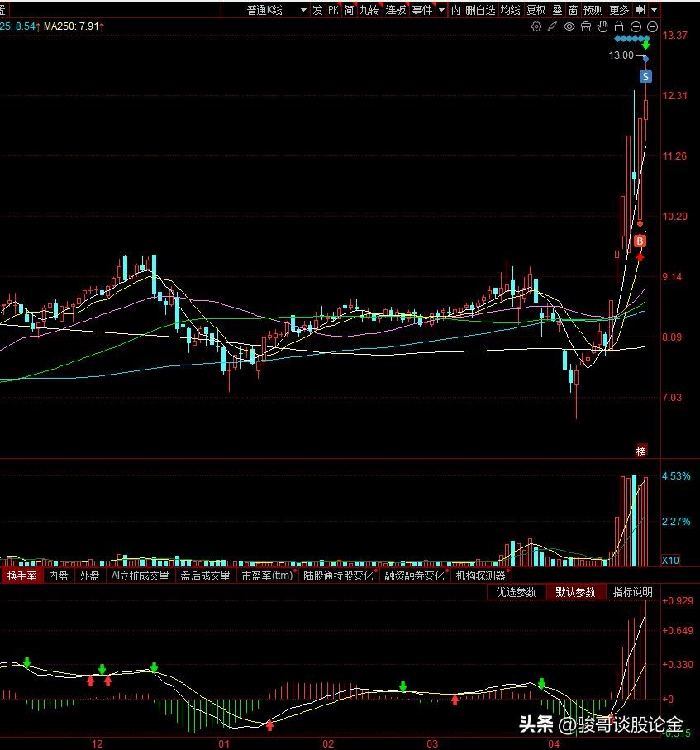Screen dimensions: 700x750
Task: Open chart settings gear icon
Action: pyautogui.click(x=536, y=26)
